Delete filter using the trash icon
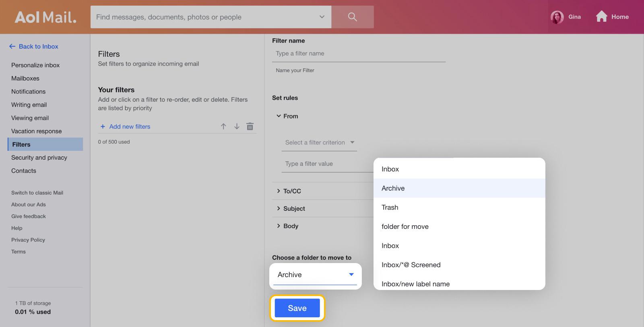Viewport: 644px width, 327px height. (x=250, y=126)
